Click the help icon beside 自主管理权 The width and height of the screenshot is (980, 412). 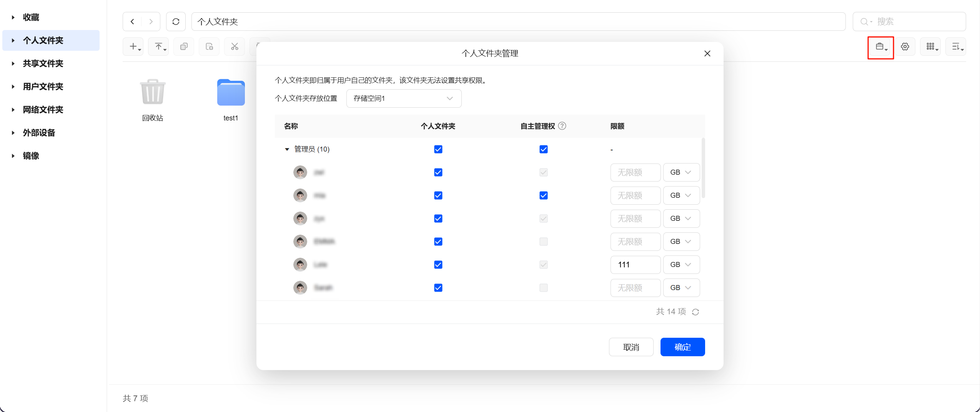562,126
